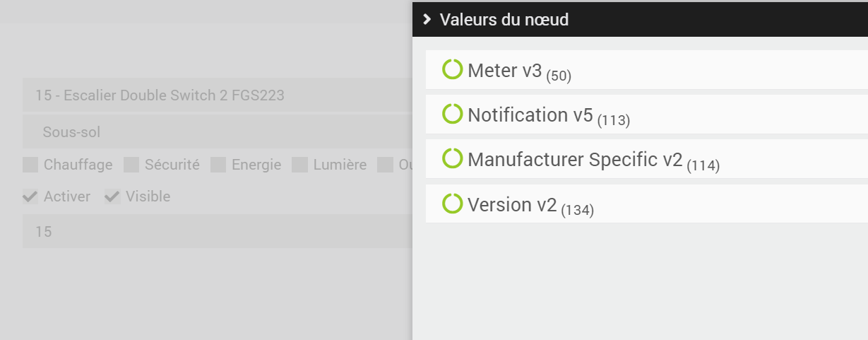Tick the Energie checkbox
The image size is (868, 340).
(x=218, y=165)
